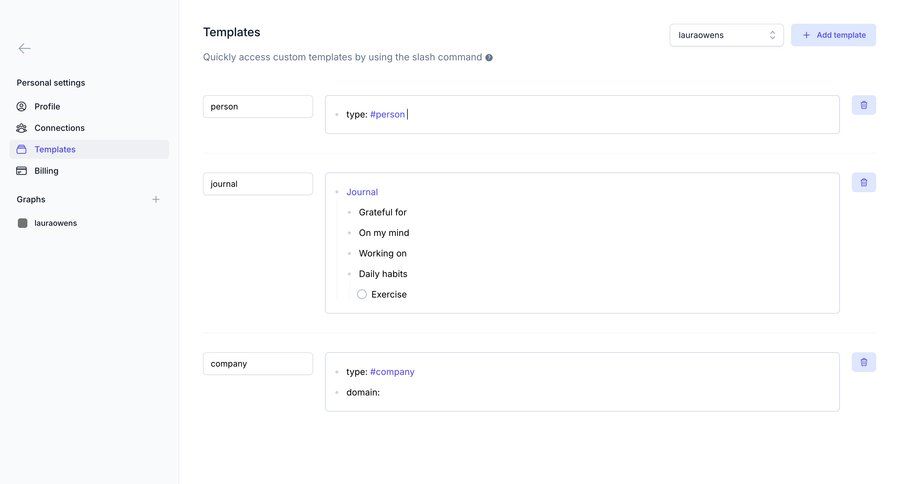Click the Templates sidebar icon
The image size is (900, 484).
pyautogui.click(x=21, y=149)
